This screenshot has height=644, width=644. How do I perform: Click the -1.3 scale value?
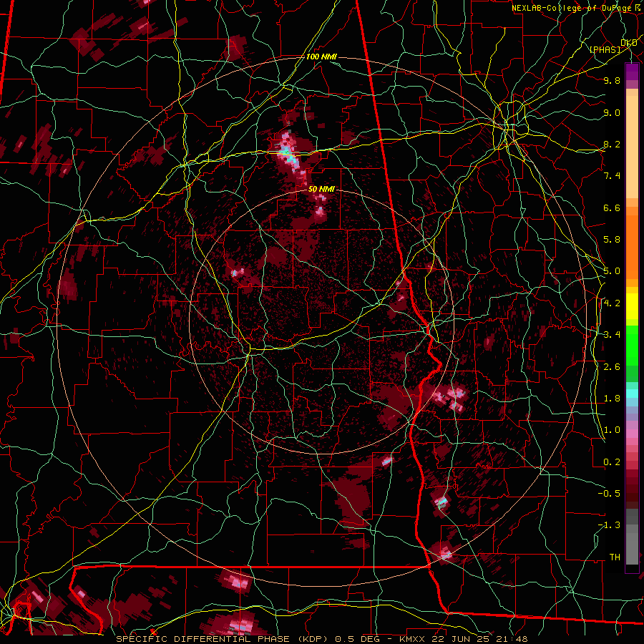(x=609, y=525)
